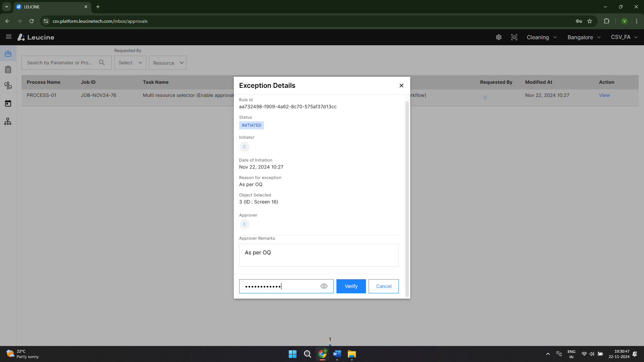Click the Modified At column header
The height and width of the screenshot is (362, 644).
pos(539,82)
